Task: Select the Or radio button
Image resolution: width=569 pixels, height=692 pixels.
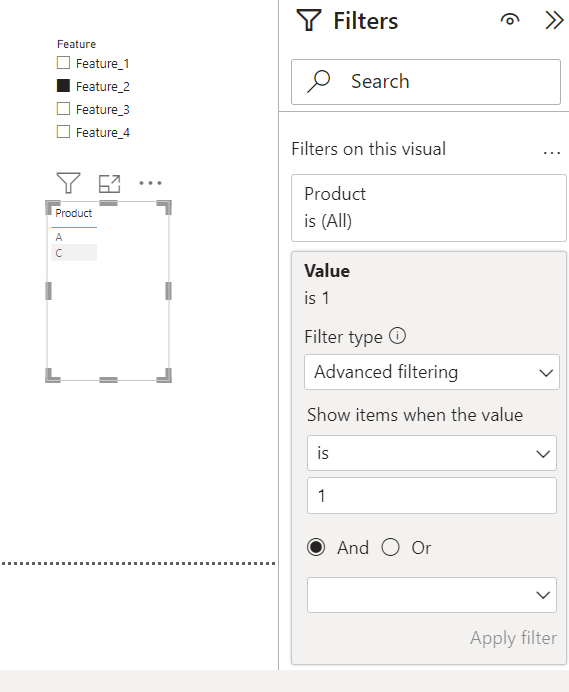Action: pyautogui.click(x=391, y=548)
